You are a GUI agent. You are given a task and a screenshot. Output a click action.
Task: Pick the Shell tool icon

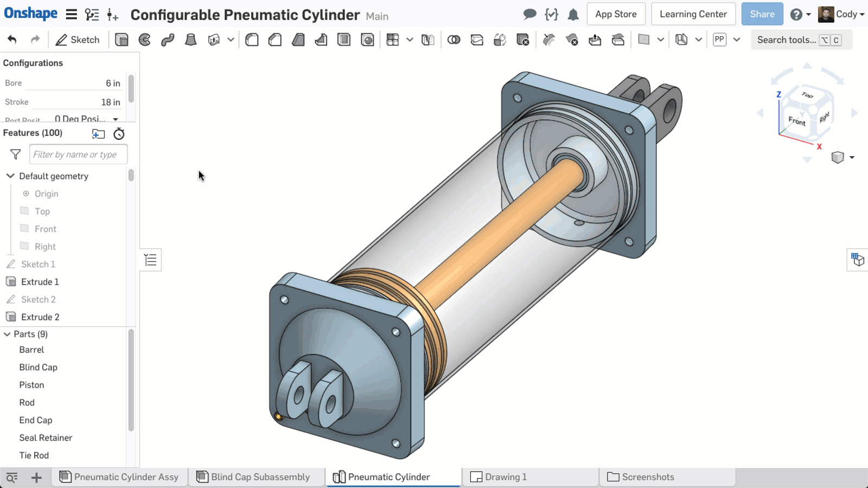coord(344,40)
